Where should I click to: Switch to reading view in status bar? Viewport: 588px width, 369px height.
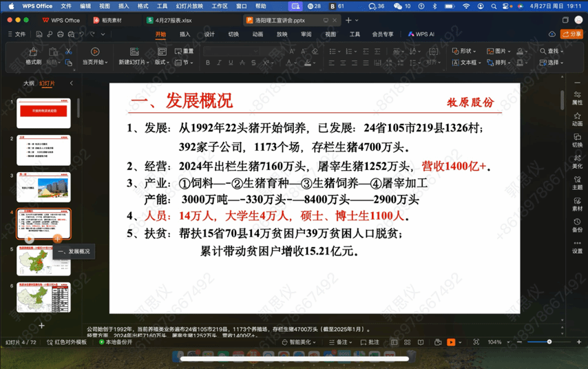[x=421, y=342]
